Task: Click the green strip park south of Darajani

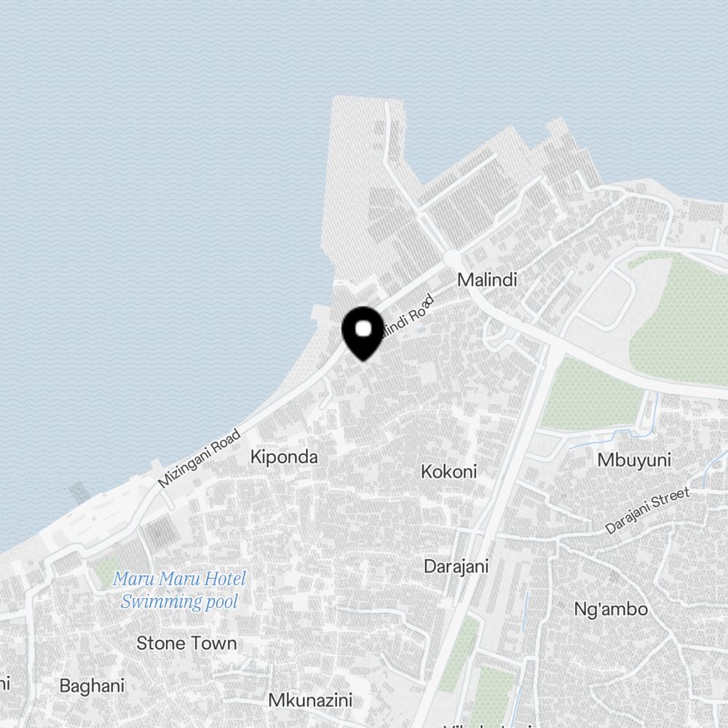Action: [x=459, y=654]
